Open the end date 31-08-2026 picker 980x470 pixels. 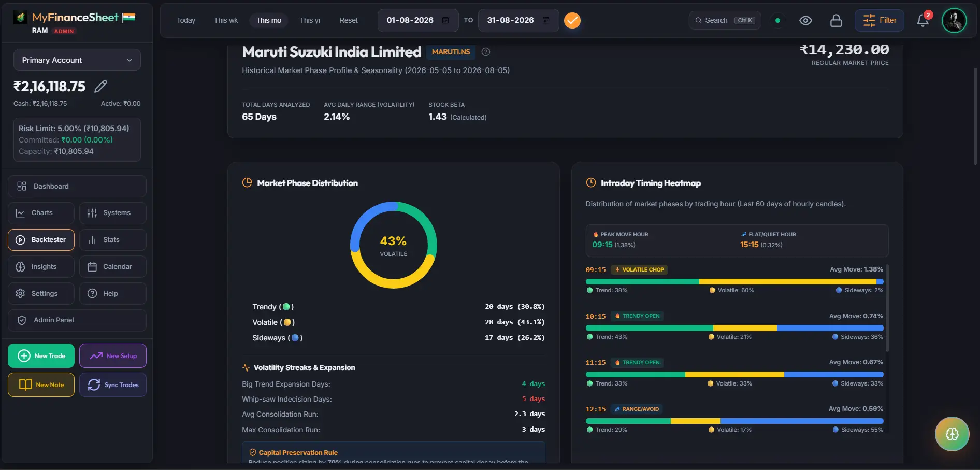click(x=518, y=20)
